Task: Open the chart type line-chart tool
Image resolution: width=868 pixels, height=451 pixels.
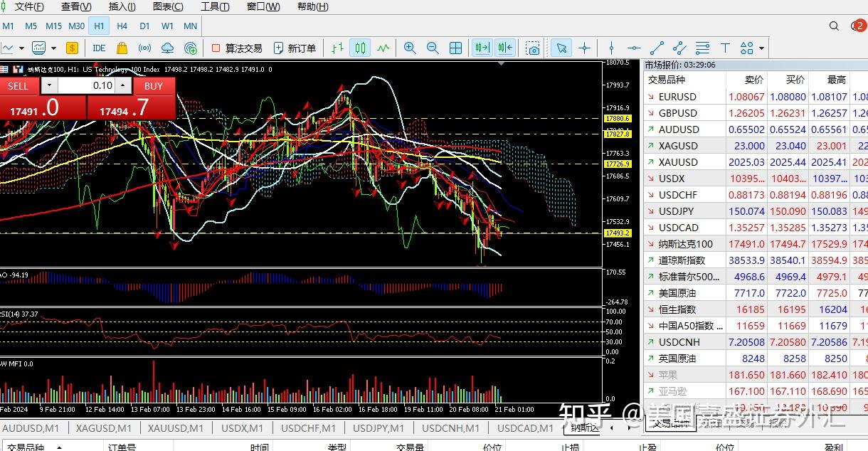Action: coord(7,48)
